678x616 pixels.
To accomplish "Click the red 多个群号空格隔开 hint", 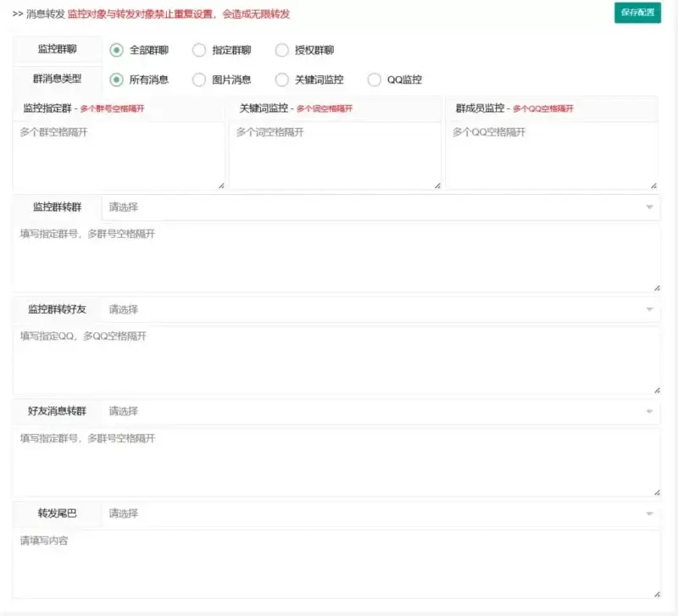I will pos(113,108).
